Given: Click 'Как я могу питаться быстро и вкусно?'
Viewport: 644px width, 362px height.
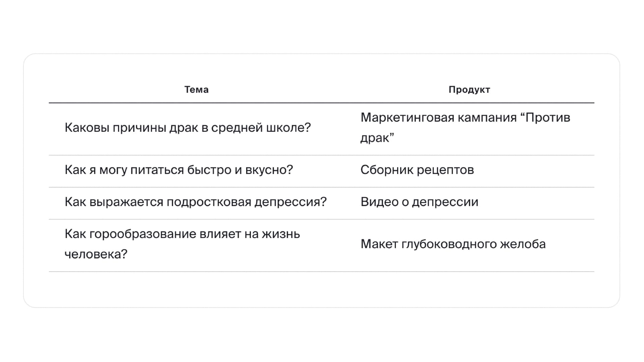Looking at the screenshot, I should point(179,170).
